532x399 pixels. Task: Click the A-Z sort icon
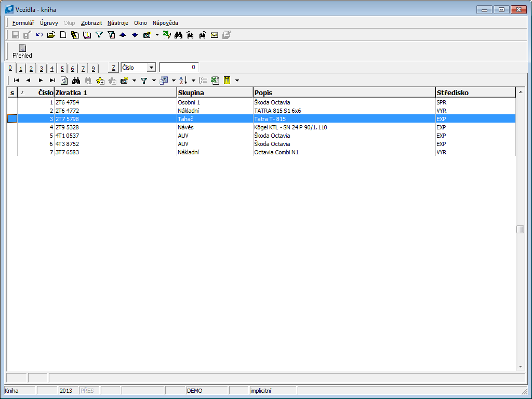coord(183,81)
